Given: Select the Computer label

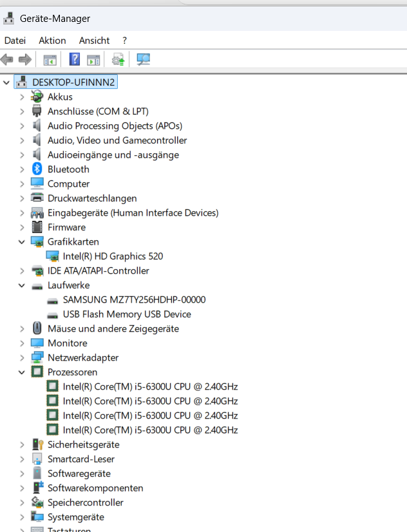Looking at the screenshot, I should click(x=68, y=184).
